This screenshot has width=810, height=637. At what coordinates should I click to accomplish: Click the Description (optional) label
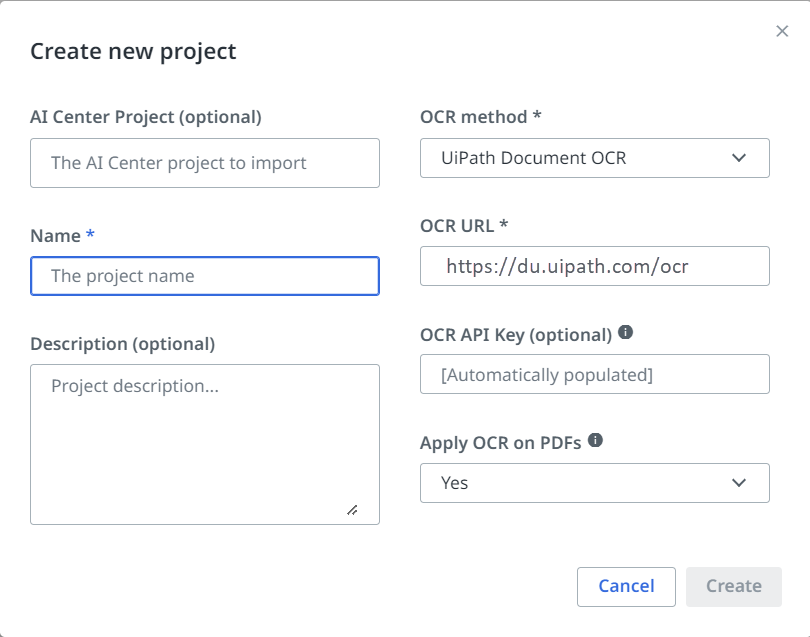pos(122,344)
